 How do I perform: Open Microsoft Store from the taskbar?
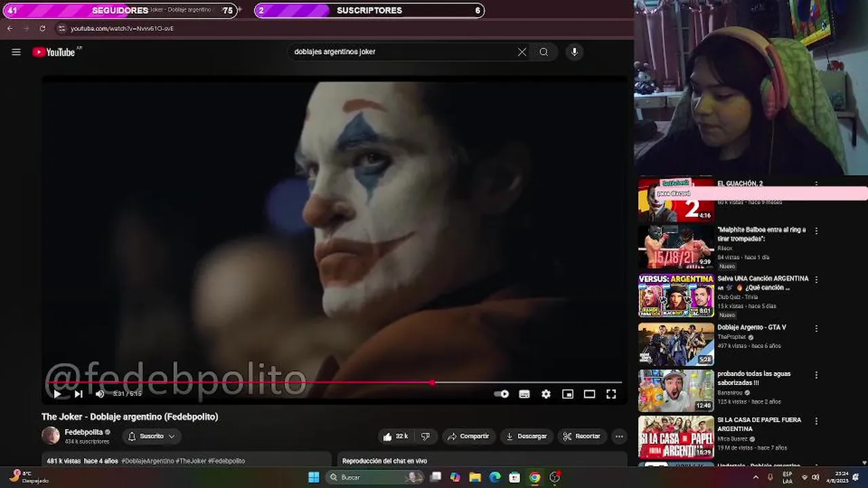[x=515, y=477]
